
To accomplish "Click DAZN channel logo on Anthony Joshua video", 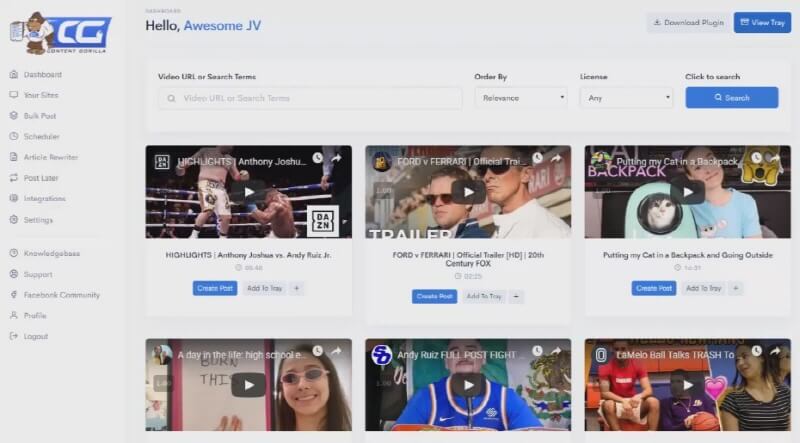I will [162, 162].
